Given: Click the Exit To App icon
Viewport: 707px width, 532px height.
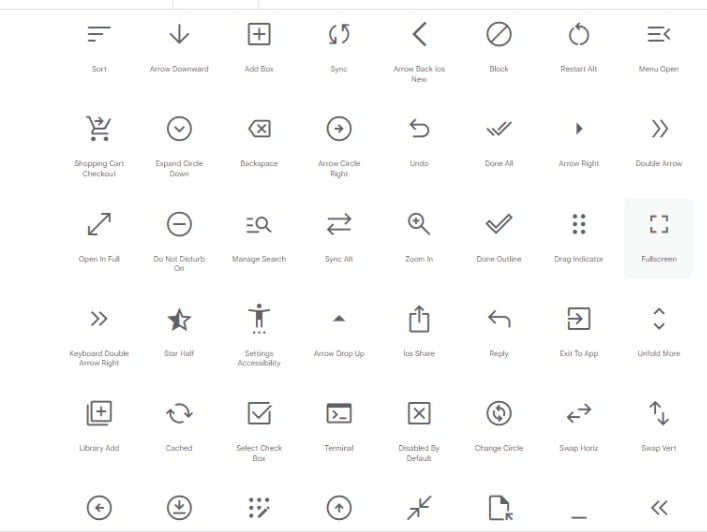Looking at the screenshot, I should 579,319.
